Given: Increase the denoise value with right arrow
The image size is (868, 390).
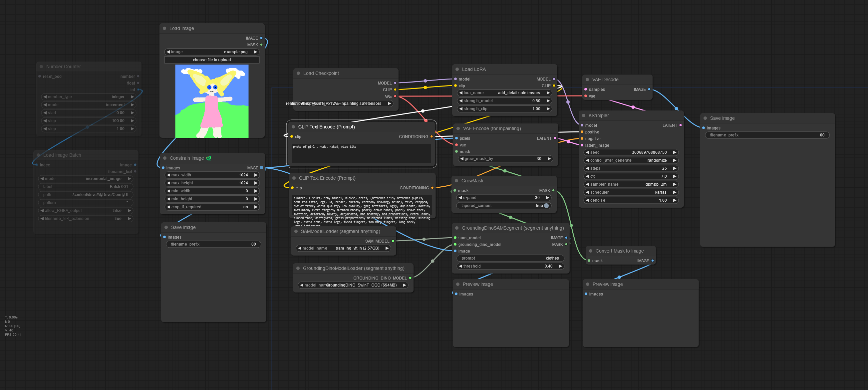Looking at the screenshot, I should pyautogui.click(x=674, y=200).
